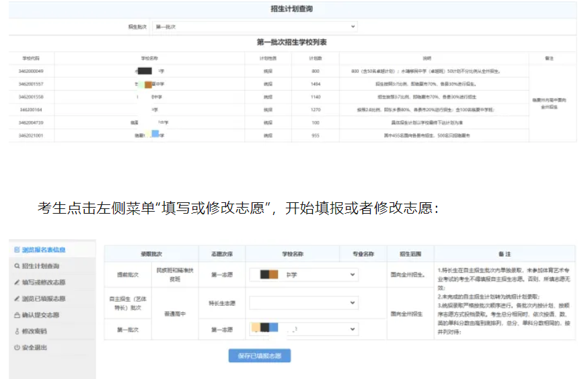Click school code 3462000049 in the list

[31, 71]
